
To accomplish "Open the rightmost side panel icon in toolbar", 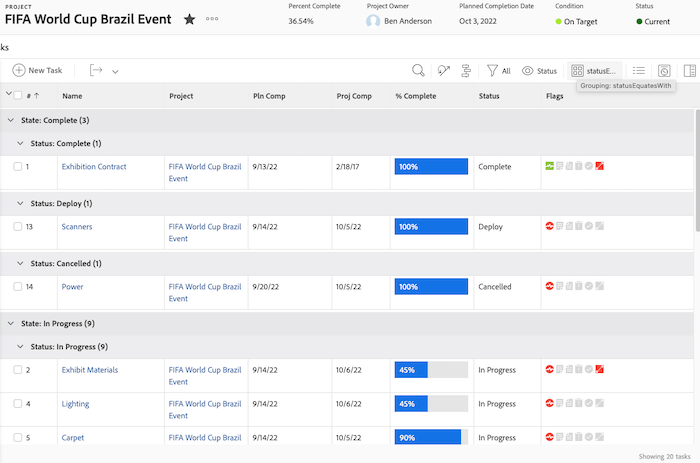I will [x=689, y=71].
